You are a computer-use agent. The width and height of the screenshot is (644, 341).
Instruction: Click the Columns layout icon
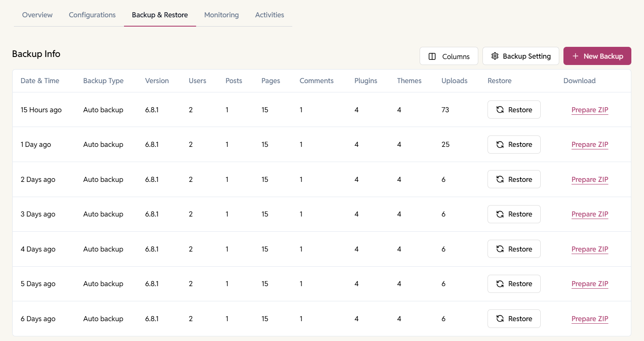(x=432, y=56)
